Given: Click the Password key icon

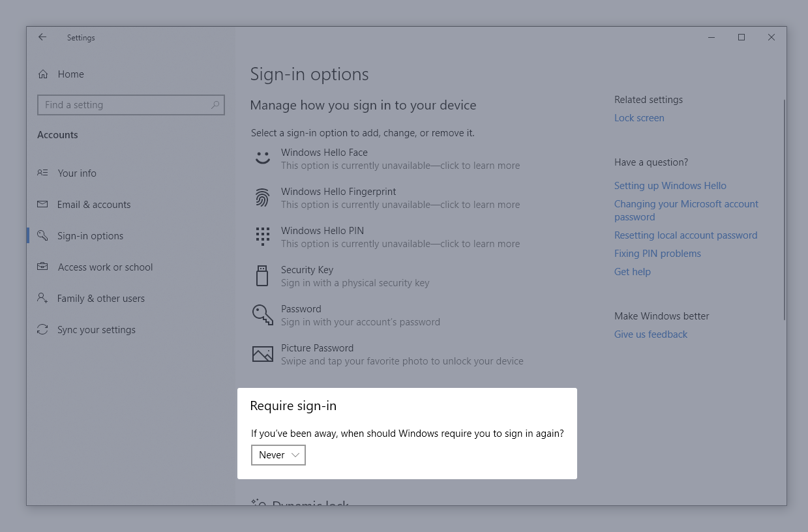Looking at the screenshot, I should coord(262,315).
